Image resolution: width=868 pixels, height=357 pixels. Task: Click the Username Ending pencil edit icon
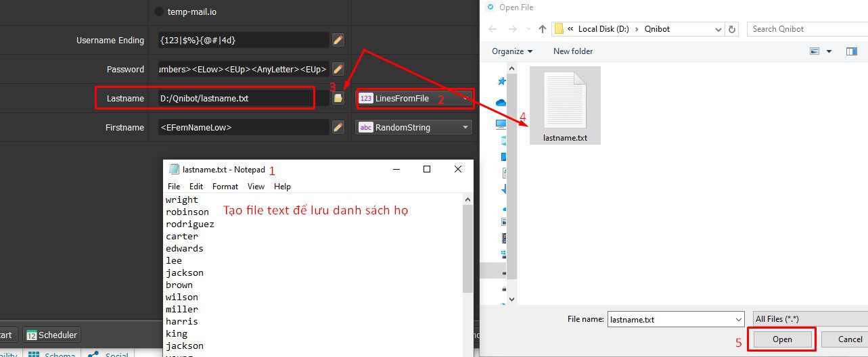pyautogui.click(x=338, y=40)
